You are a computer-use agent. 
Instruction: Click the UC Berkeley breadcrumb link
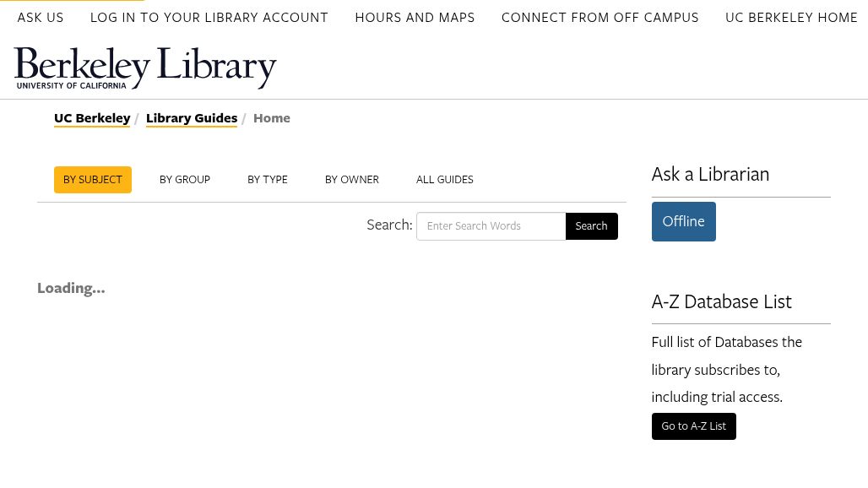(92, 118)
